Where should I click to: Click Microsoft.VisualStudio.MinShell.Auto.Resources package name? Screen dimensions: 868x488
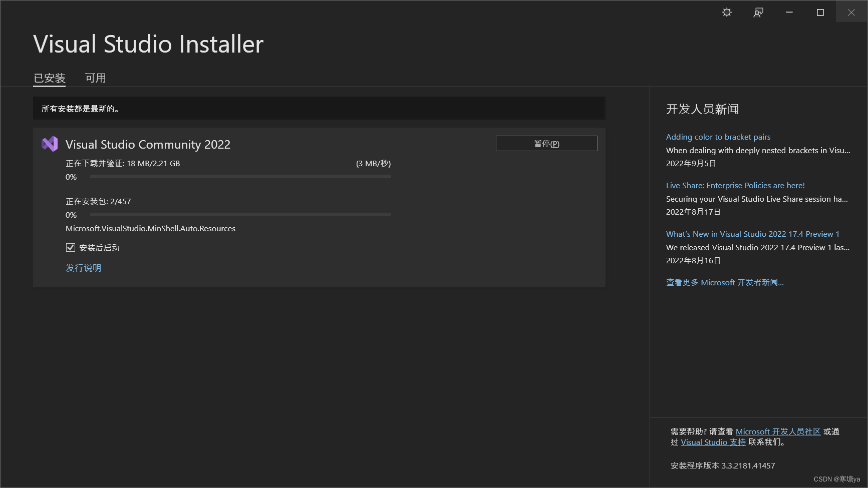(x=150, y=228)
